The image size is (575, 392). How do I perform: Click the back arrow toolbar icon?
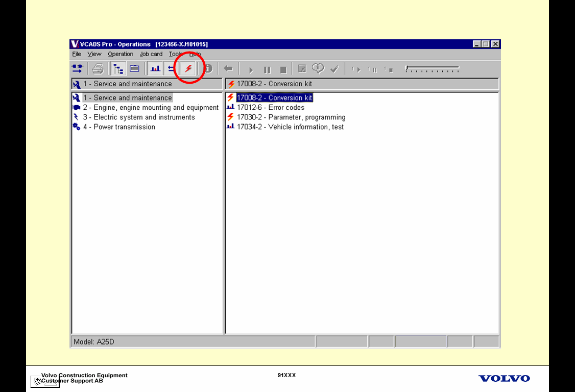click(x=228, y=68)
